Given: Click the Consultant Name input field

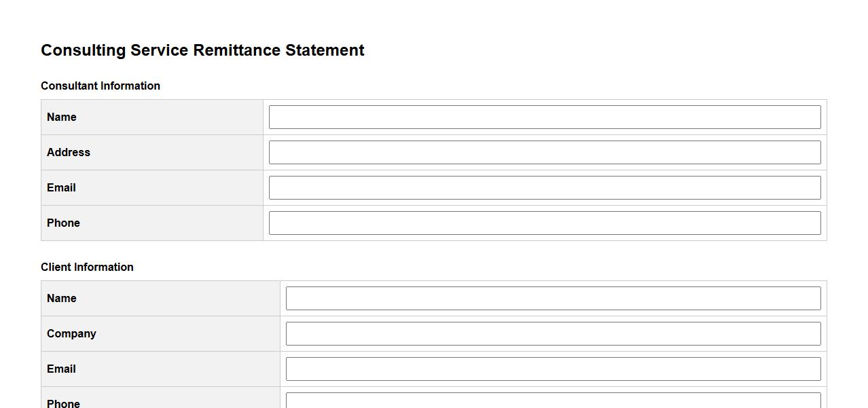Looking at the screenshot, I should [x=545, y=117].
